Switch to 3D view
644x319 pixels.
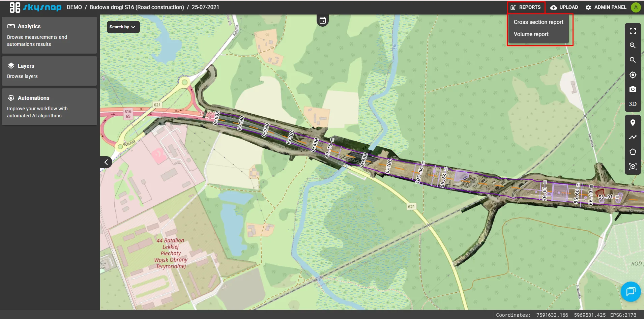tap(633, 104)
